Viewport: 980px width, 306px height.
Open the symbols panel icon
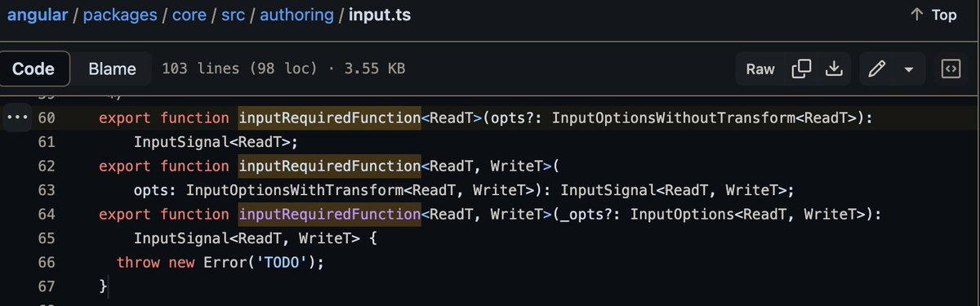click(951, 69)
